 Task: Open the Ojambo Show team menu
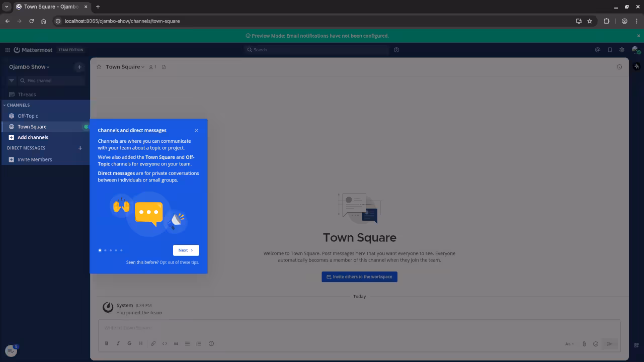(x=28, y=66)
